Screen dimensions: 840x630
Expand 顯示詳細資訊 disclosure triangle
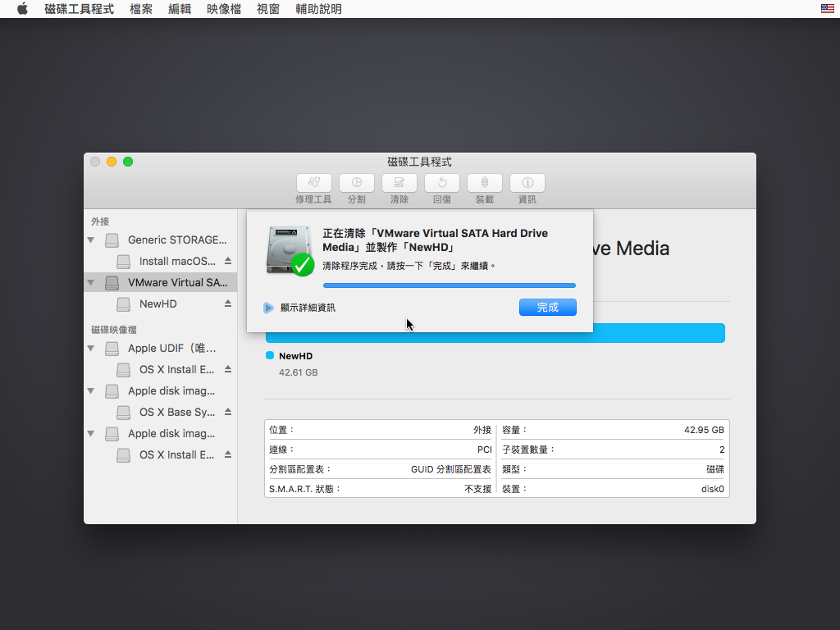(x=268, y=308)
